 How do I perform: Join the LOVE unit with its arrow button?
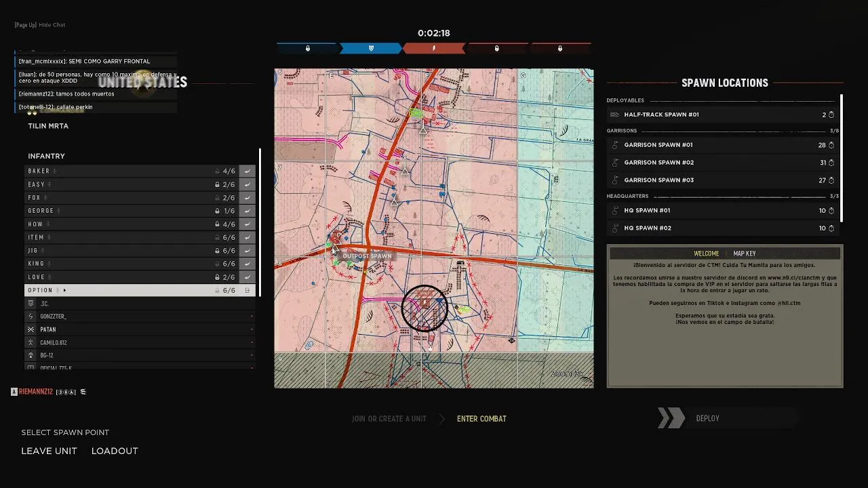click(248, 277)
